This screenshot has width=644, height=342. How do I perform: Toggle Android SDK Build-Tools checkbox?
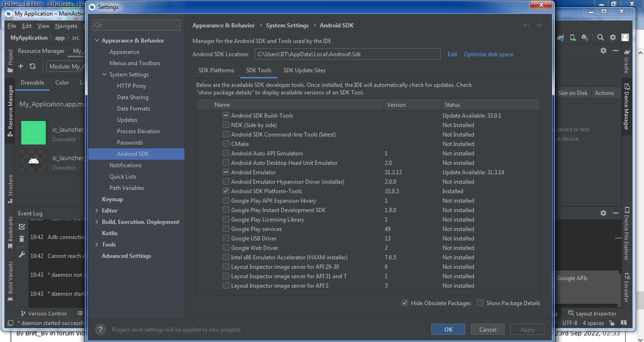click(x=226, y=116)
